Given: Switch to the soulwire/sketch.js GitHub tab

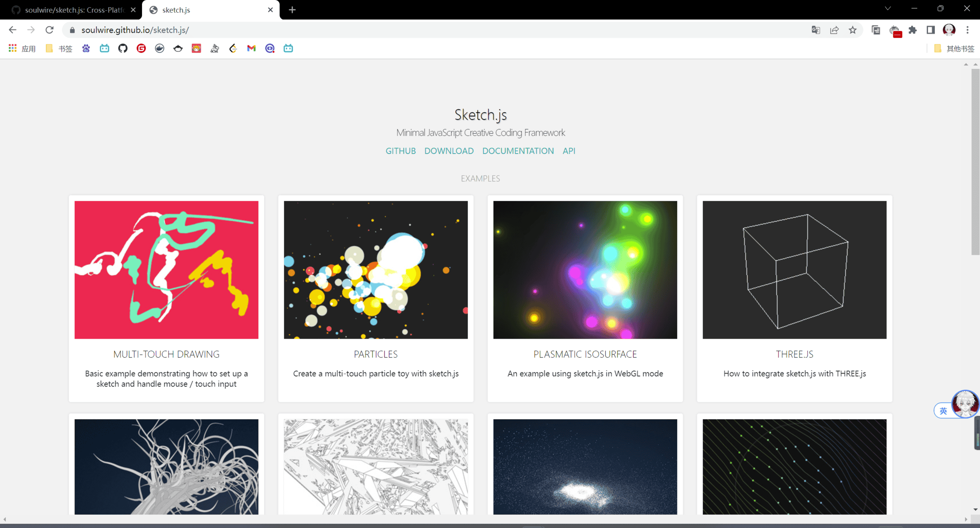Looking at the screenshot, I should pyautogui.click(x=72, y=10).
